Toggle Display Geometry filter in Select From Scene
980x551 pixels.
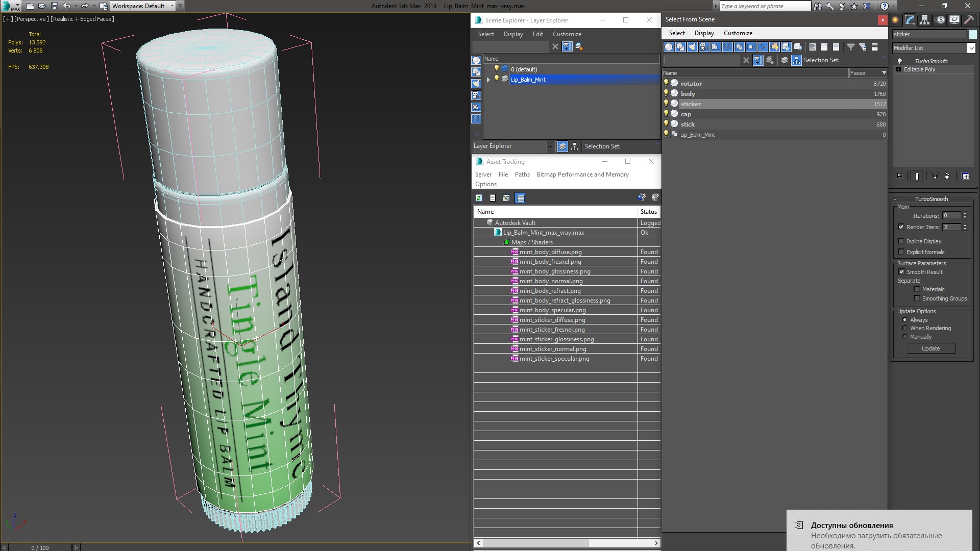[x=669, y=47]
